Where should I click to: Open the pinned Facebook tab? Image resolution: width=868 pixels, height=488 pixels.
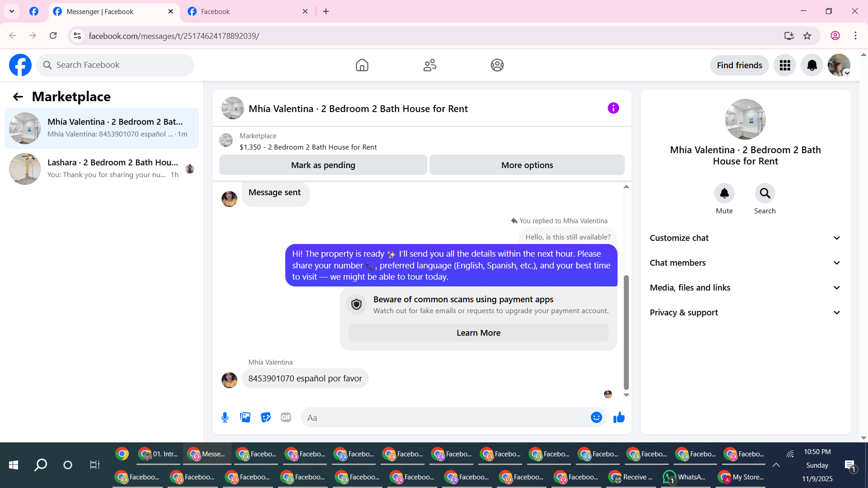[34, 12]
